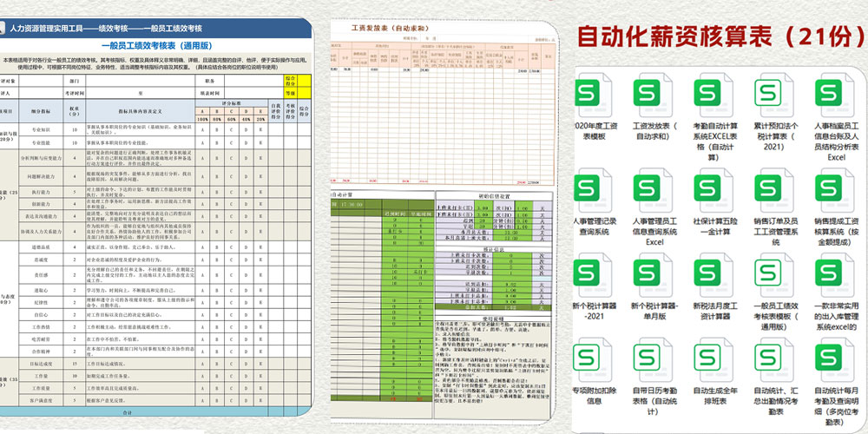
Task: Click the title 一般员工绩效考核表（通用版）
Action: (157, 46)
